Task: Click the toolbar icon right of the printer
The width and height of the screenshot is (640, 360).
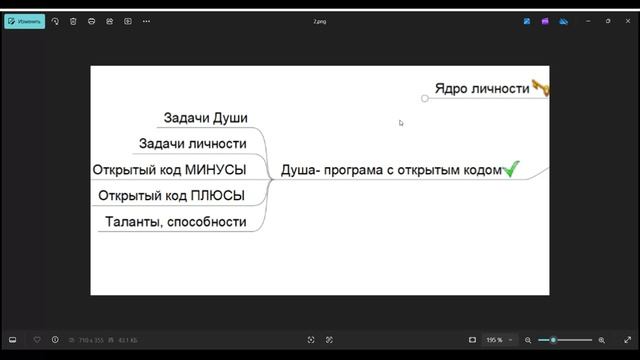Action: coord(109,21)
